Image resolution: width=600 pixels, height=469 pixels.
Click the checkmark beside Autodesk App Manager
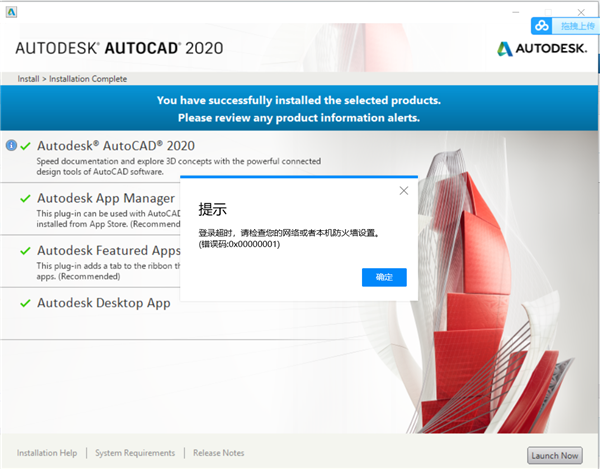point(26,198)
